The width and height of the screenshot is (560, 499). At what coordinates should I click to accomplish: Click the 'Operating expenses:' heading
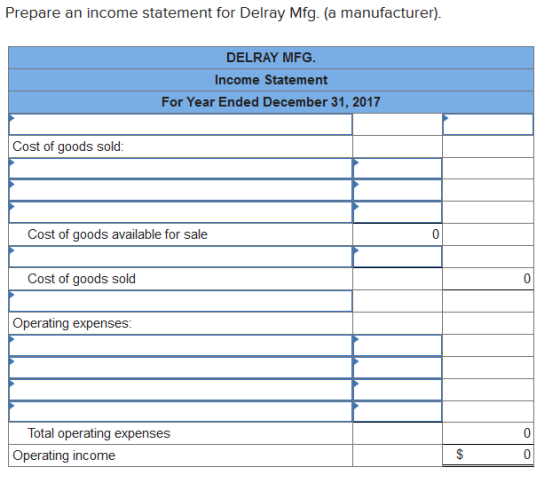tap(72, 323)
